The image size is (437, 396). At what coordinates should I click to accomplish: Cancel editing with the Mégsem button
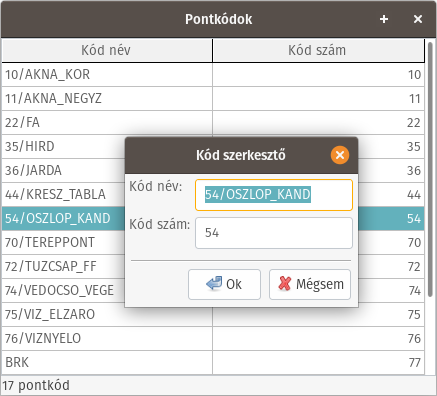[x=310, y=284]
